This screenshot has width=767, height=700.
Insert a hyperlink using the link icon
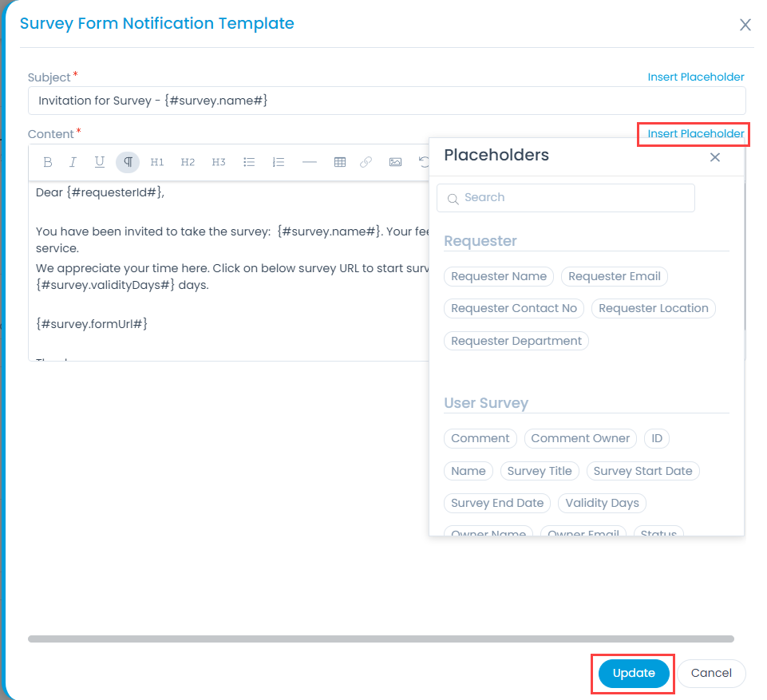point(367,162)
